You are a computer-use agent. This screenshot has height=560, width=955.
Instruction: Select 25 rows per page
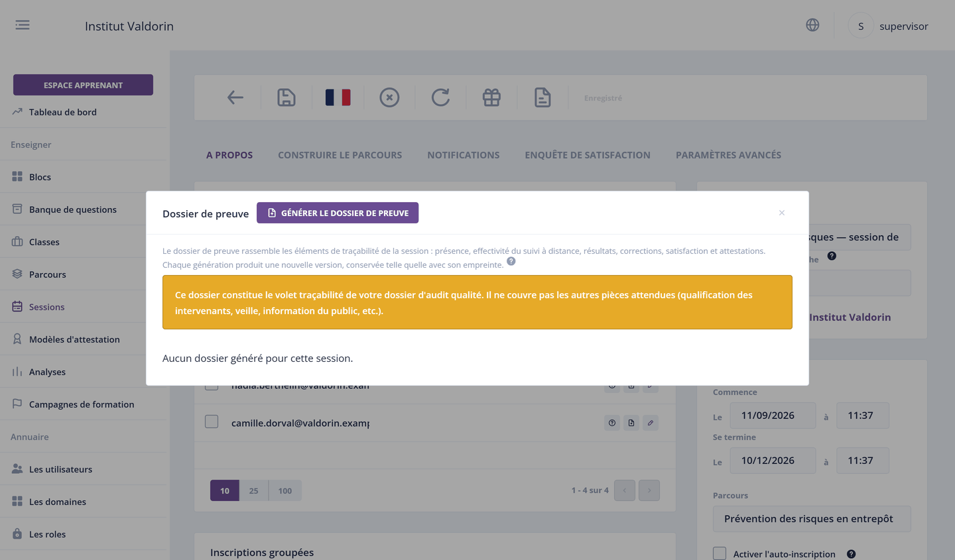(253, 490)
